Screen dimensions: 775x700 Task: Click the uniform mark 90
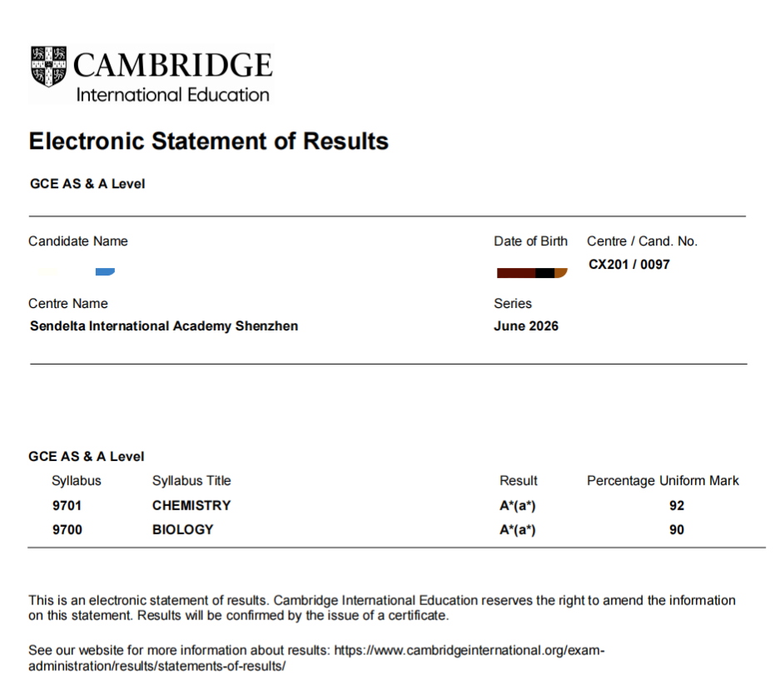677,530
